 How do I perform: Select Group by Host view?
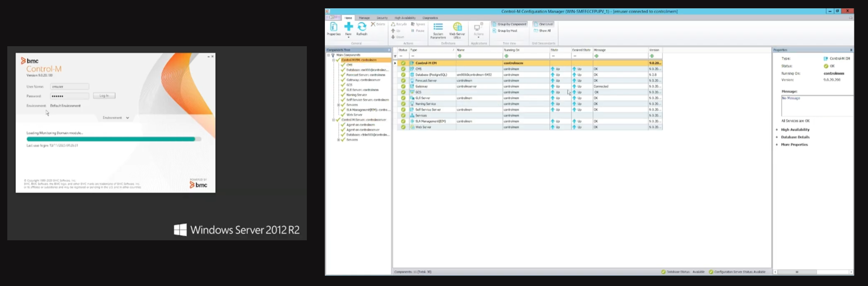click(505, 31)
